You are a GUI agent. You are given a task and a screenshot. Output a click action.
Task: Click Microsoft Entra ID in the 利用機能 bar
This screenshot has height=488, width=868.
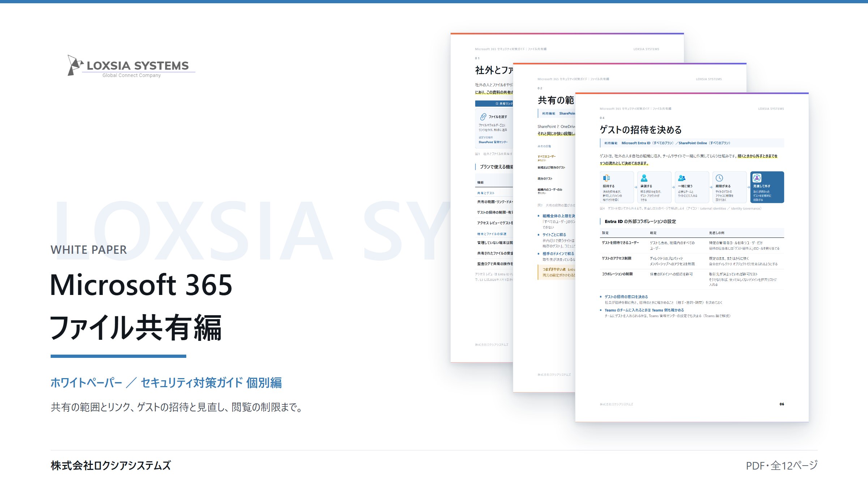pos(636,143)
